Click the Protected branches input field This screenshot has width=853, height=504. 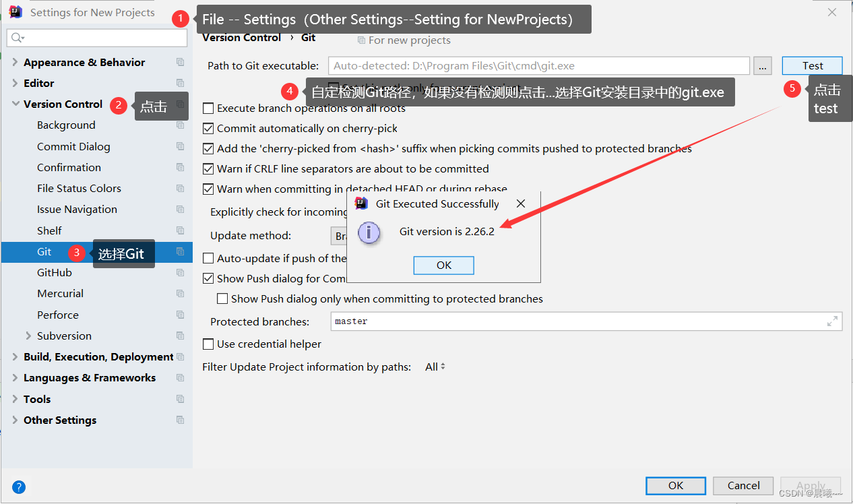(x=586, y=321)
